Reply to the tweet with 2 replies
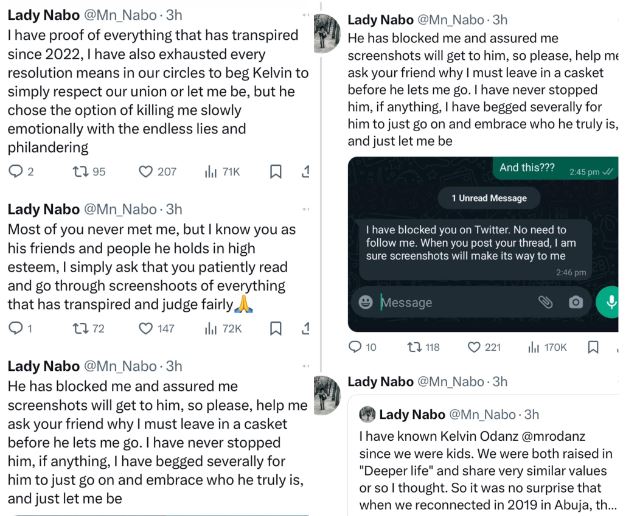 [x=15, y=172]
